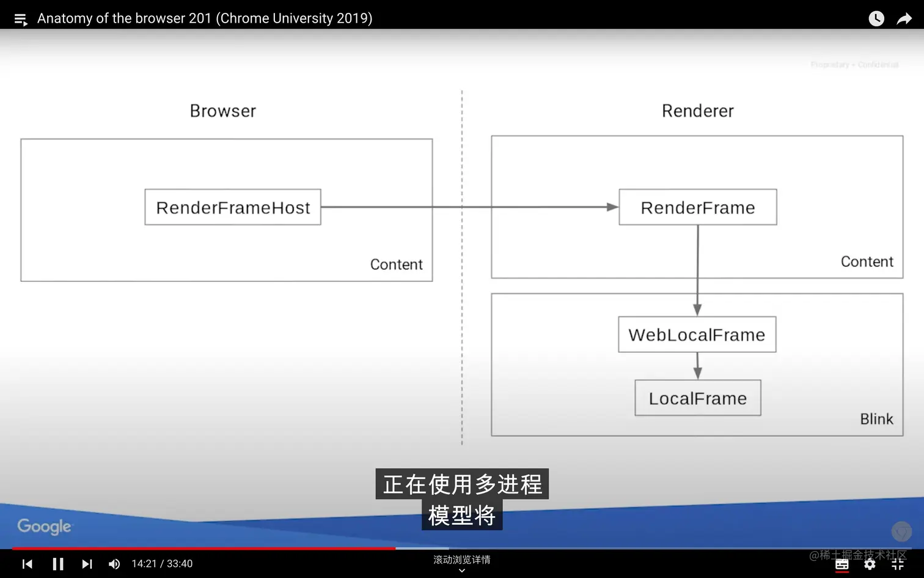Click the Blink label

876,419
